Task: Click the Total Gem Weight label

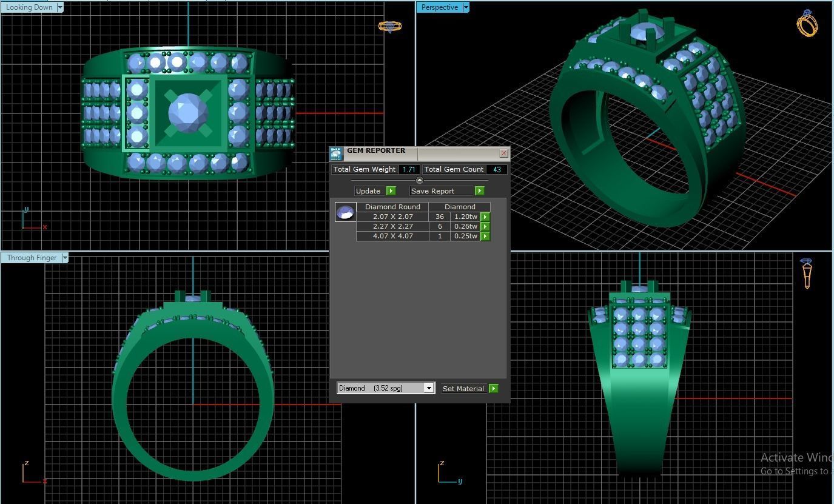Action: point(365,170)
